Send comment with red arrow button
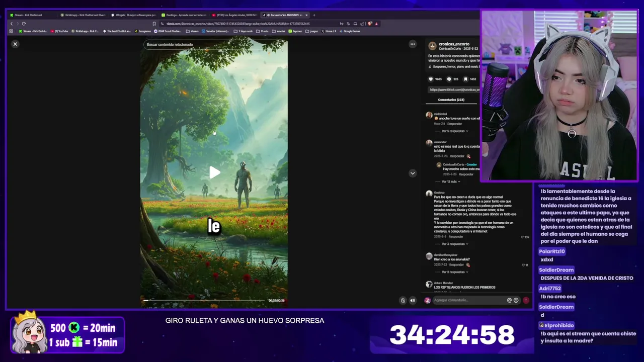This screenshot has height=362, width=644. tap(526, 300)
